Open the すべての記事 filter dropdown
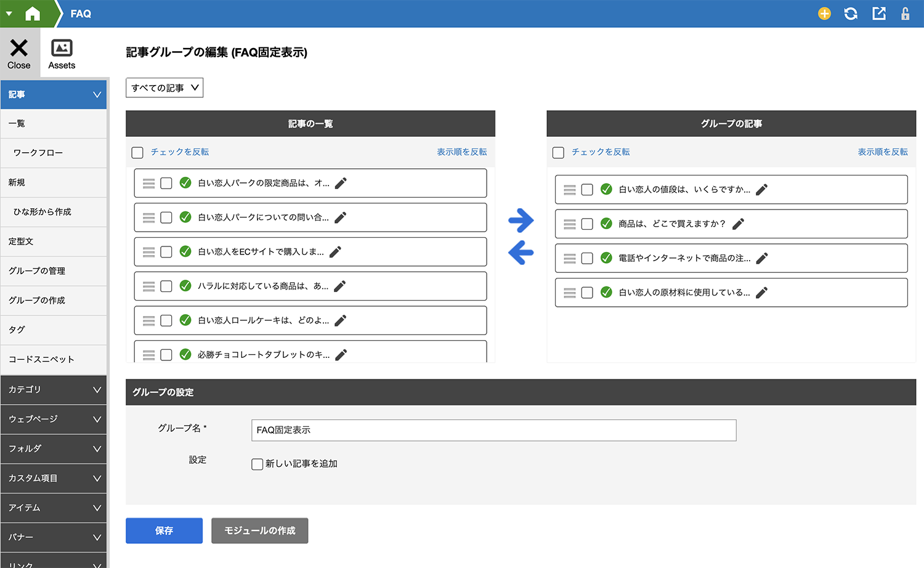The image size is (924, 568). tap(164, 87)
